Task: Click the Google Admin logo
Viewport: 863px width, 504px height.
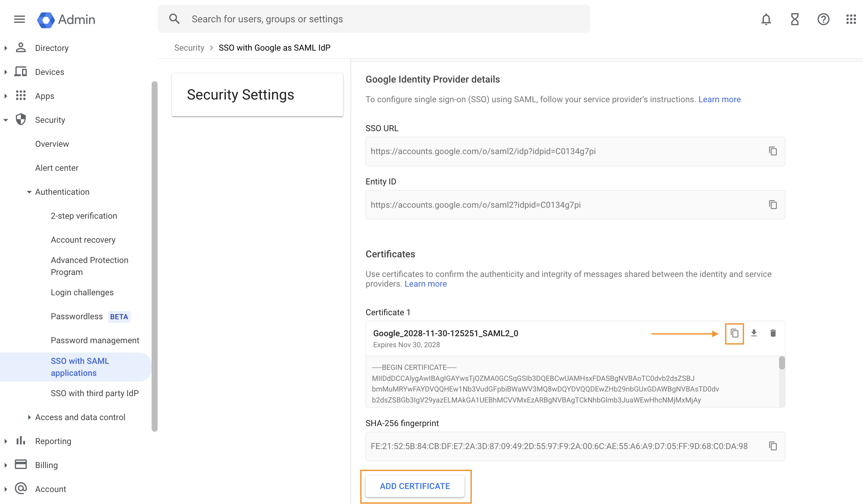Action: pyautogui.click(x=66, y=20)
